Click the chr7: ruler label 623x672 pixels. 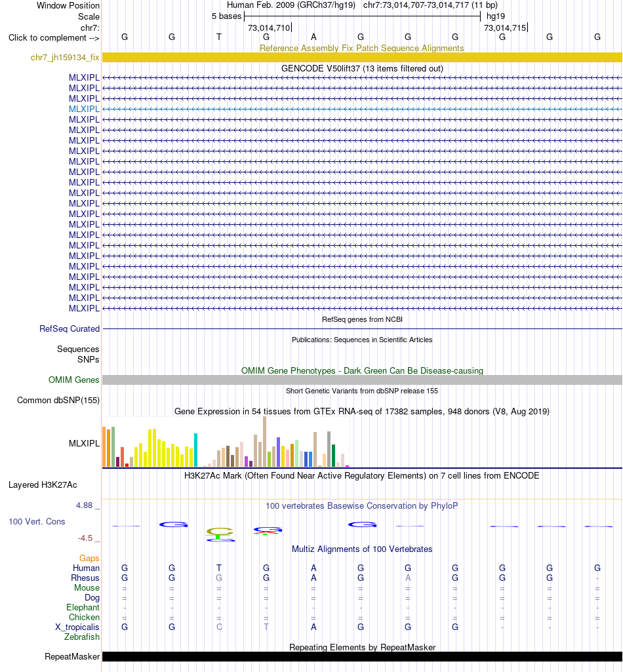coord(90,28)
